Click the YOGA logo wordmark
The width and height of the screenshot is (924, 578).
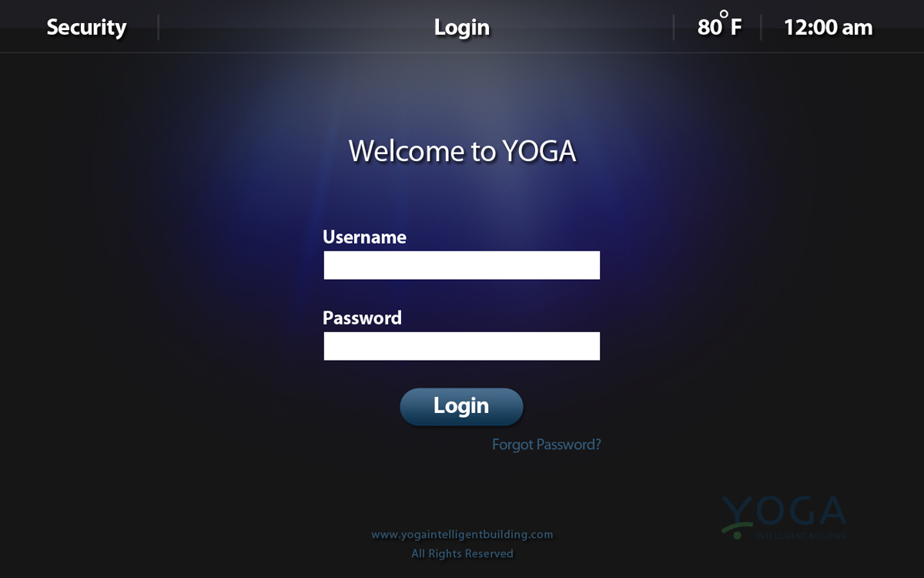tap(784, 512)
